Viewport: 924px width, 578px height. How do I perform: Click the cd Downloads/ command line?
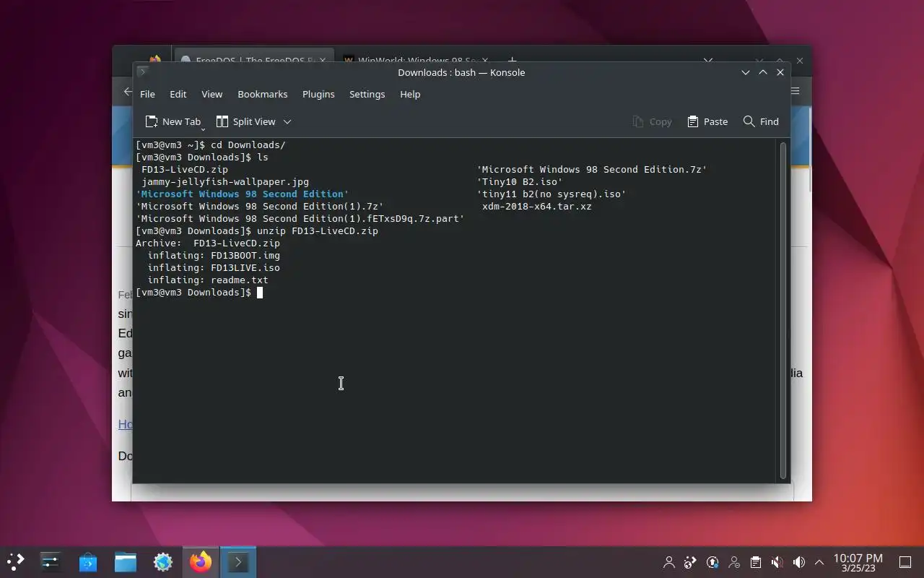(248, 144)
